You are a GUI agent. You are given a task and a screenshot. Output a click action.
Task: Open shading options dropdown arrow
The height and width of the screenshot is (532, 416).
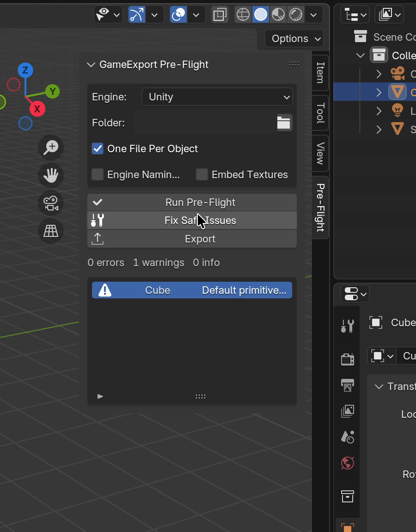tap(313, 15)
